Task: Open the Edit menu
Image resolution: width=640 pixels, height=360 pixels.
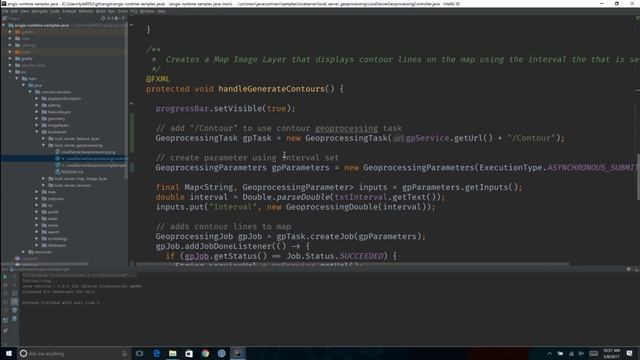Action: (14, 11)
